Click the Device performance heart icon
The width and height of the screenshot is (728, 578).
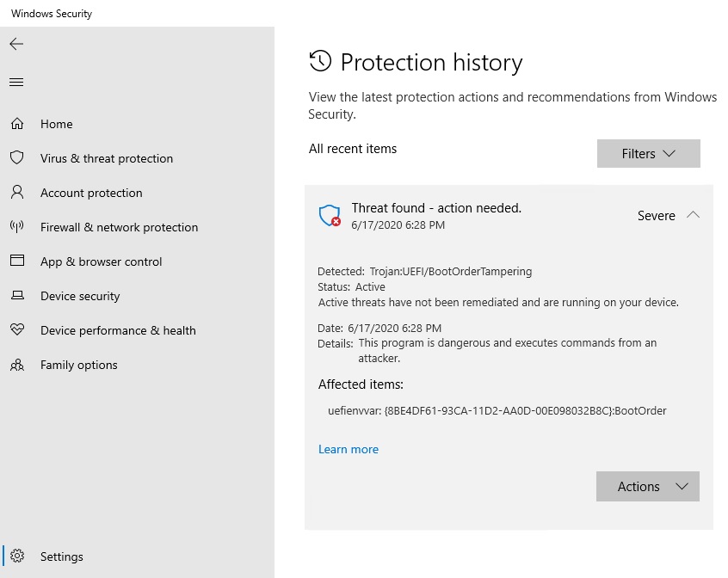[17, 330]
